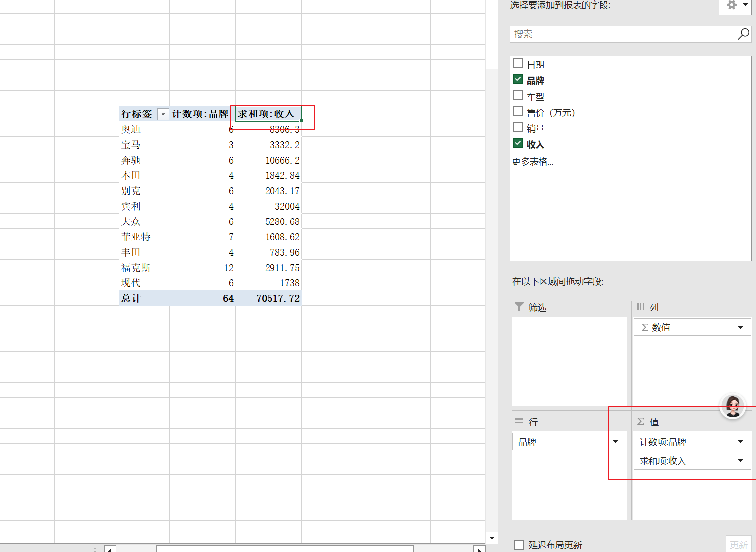Select the 菲亚特 count cell 7
Image resolution: width=756 pixels, height=552 pixels.
[202, 237]
